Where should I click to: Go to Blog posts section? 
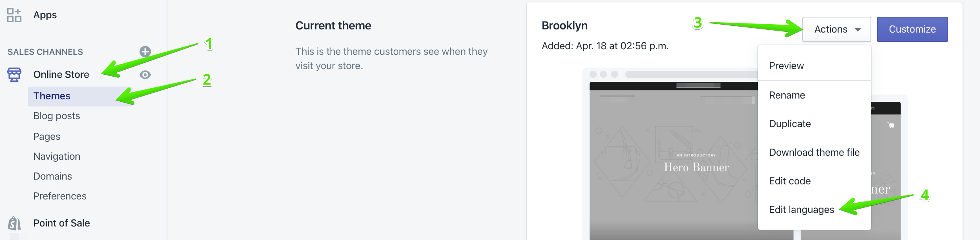pyautogui.click(x=57, y=116)
